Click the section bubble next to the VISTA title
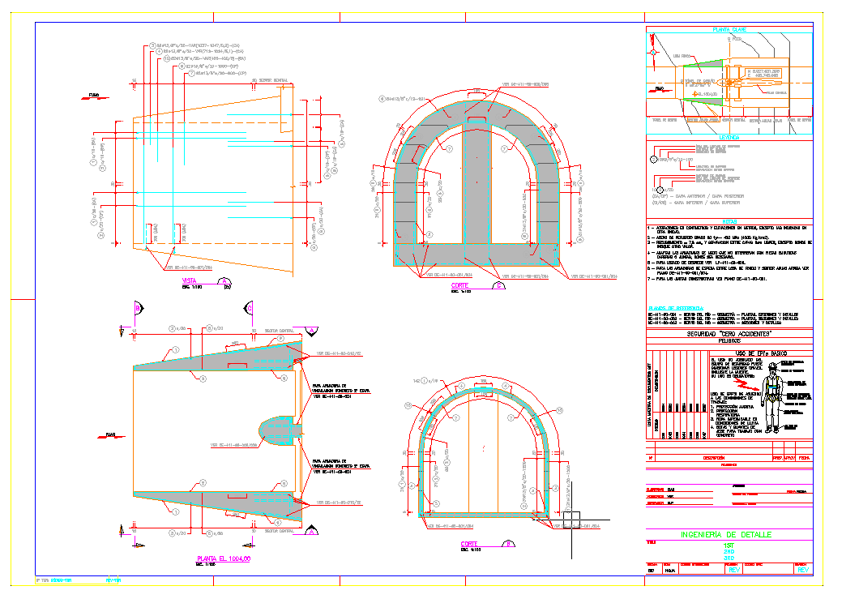This screenshot has height=616, width=859. point(224,280)
